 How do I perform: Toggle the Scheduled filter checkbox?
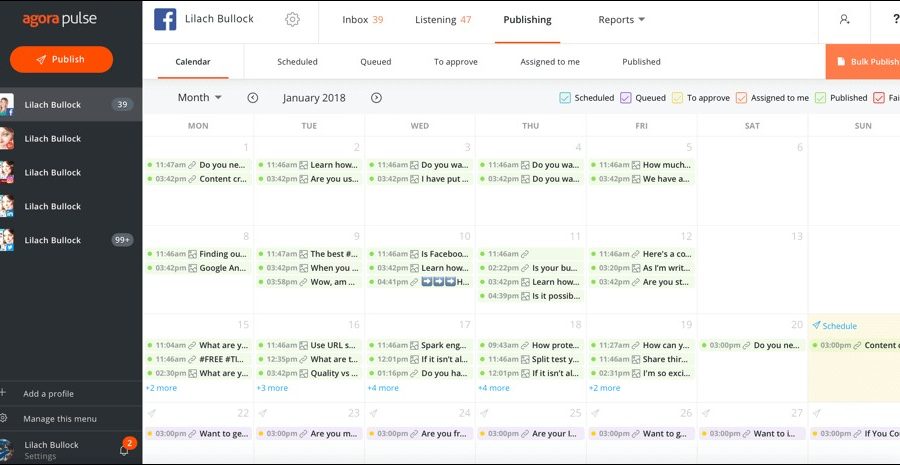click(x=565, y=98)
